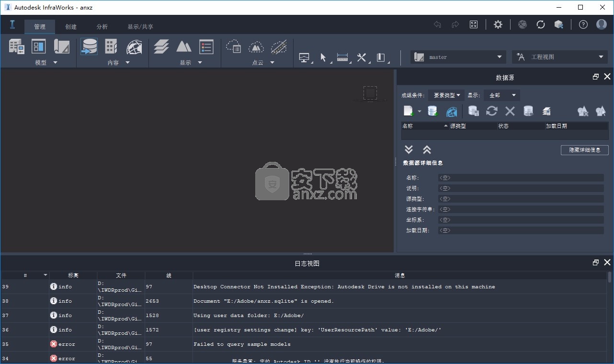This screenshot has width=614, height=364.
Task: Click the globe status icon in top bar
Action: pos(523,24)
